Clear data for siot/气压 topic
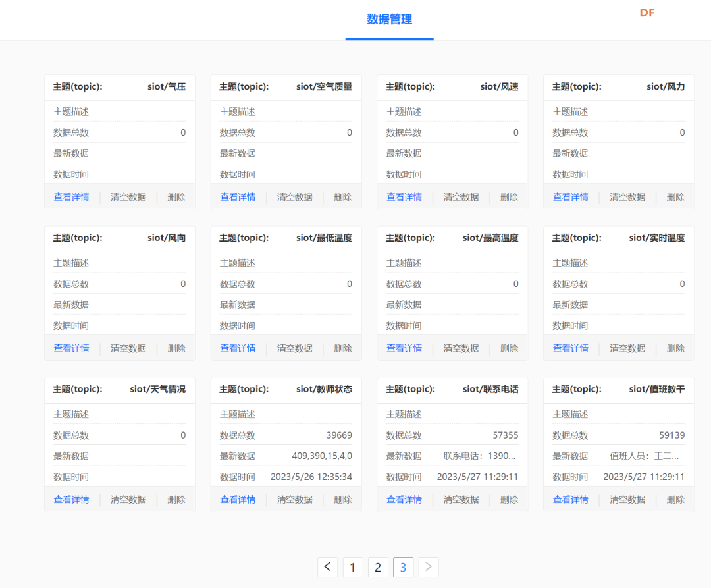The image size is (711, 588). click(x=128, y=197)
